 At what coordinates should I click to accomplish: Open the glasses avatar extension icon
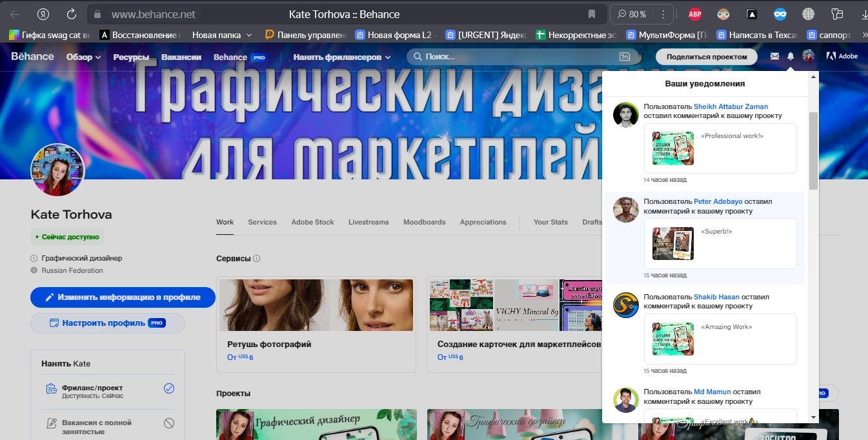(723, 14)
